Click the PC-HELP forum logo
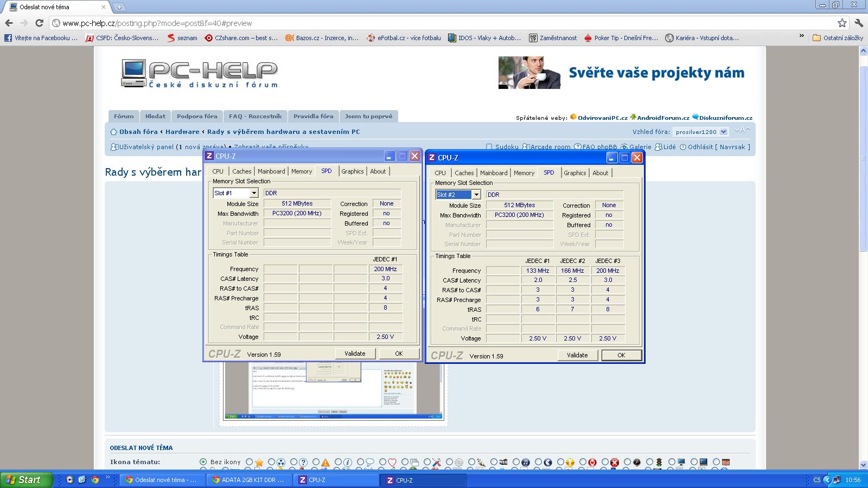 (200, 74)
